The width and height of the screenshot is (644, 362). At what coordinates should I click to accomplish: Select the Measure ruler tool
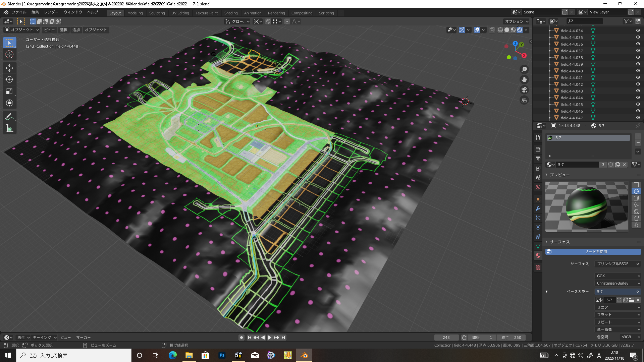click(x=9, y=129)
